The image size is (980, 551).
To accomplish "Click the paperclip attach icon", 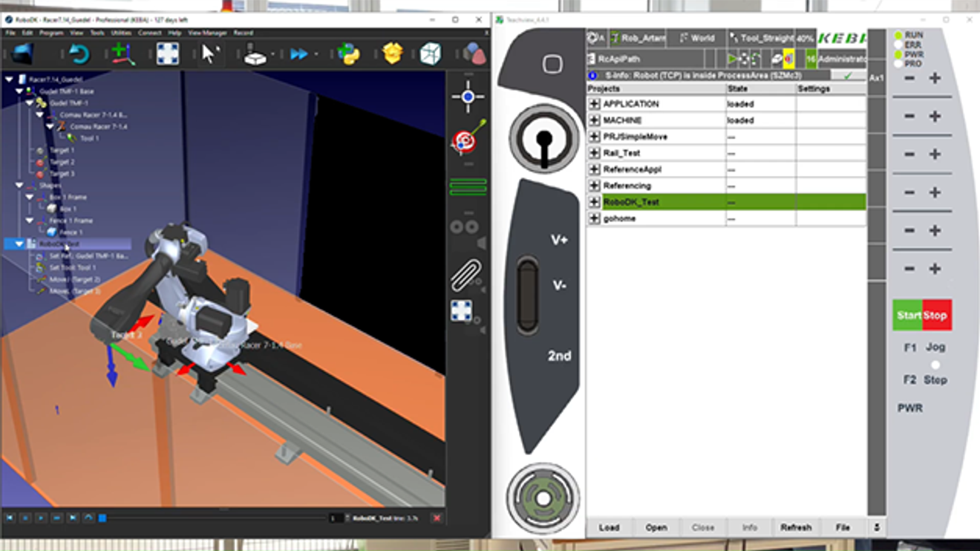I will pyautogui.click(x=466, y=275).
